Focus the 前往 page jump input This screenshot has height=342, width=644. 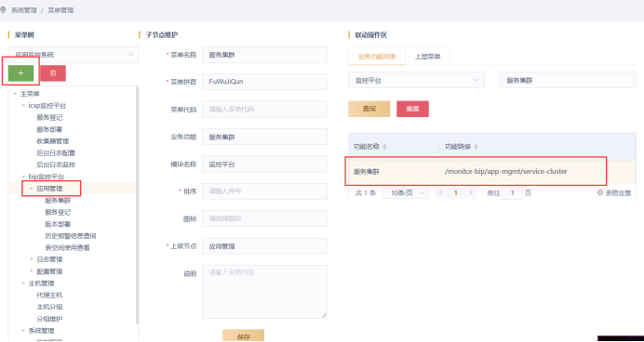point(512,192)
